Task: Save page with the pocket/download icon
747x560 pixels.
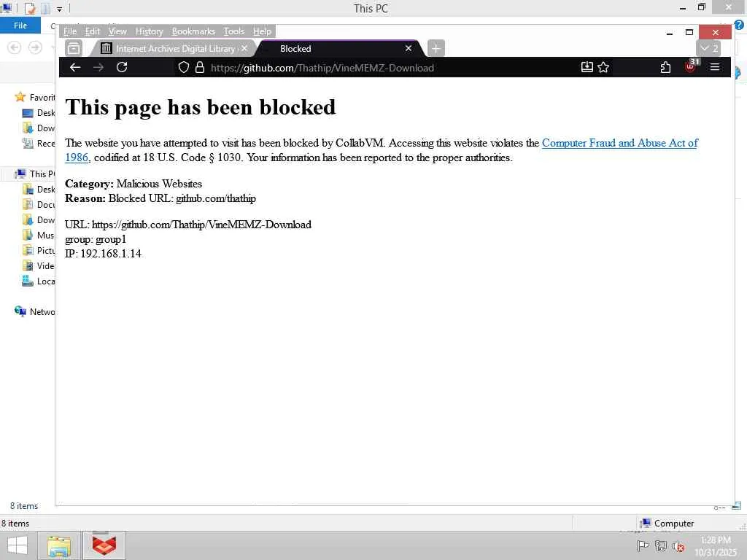Action: click(x=587, y=67)
